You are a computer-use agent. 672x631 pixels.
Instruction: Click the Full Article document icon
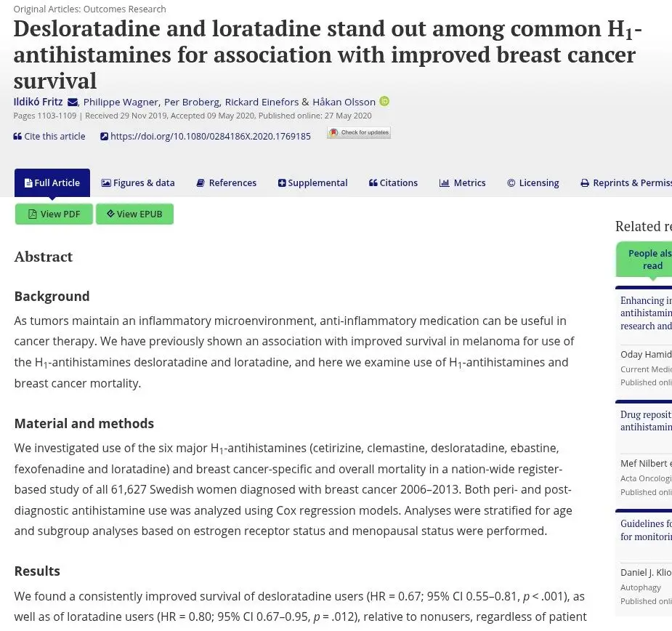[x=29, y=183]
